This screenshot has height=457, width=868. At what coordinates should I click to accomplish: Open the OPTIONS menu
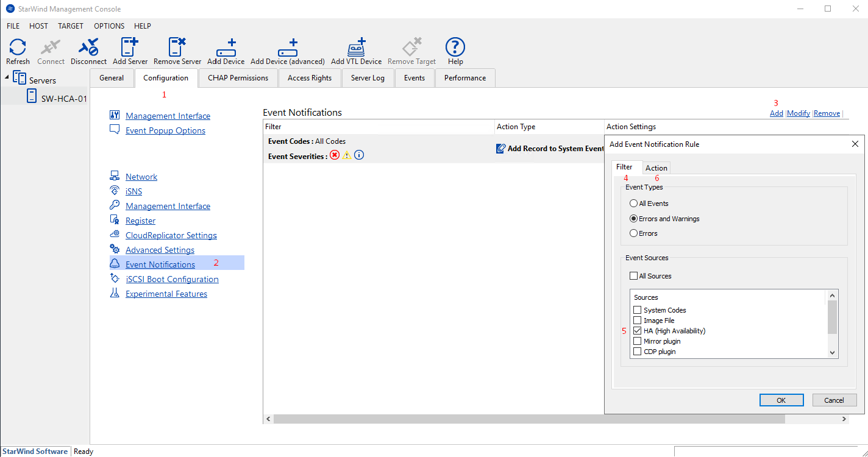(109, 26)
